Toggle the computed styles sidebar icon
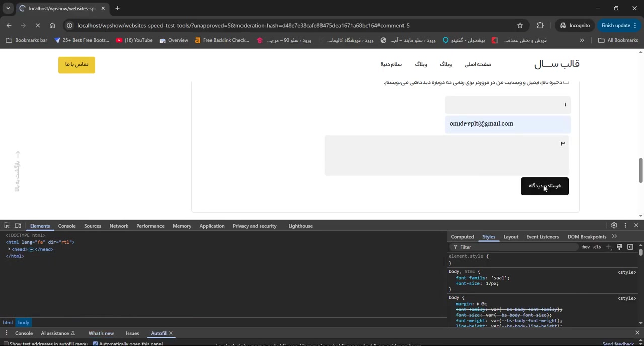644x346 pixels. click(x=630, y=247)
